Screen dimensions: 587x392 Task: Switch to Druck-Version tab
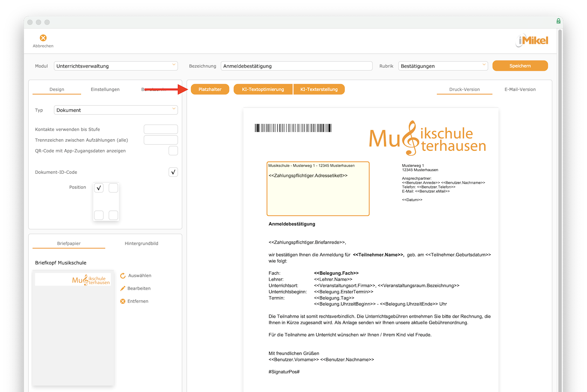[x=465, y=89]
